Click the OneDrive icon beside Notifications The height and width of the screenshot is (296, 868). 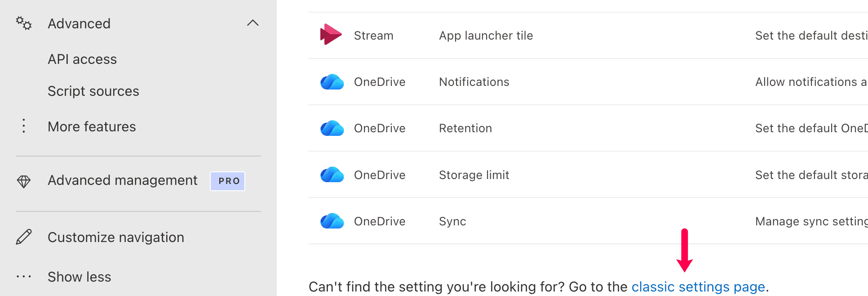[331, 82]
